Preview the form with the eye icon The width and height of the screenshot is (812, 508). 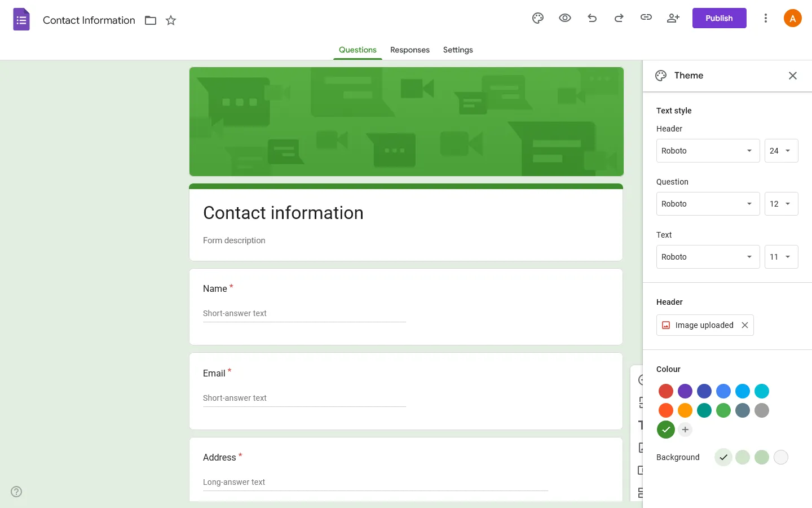tap(564, 18)
